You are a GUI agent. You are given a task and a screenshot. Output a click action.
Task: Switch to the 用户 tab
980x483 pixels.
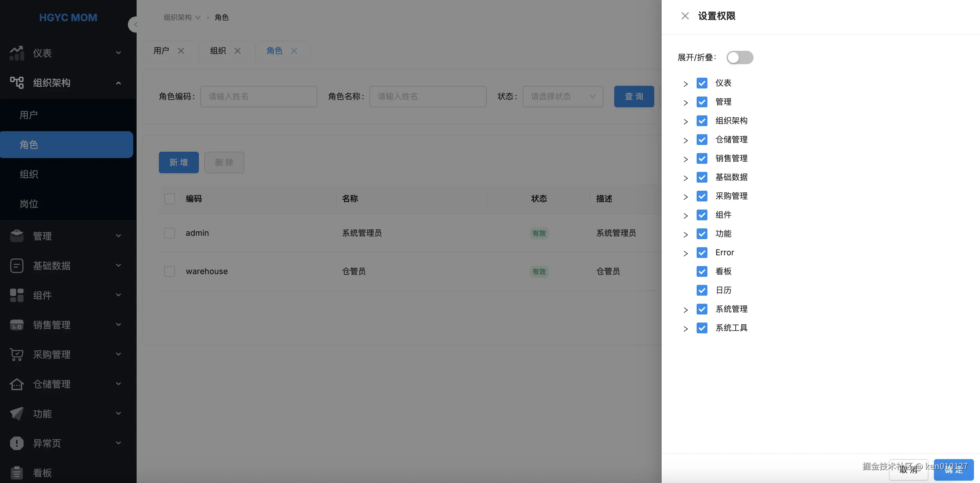tap(161, 50)
